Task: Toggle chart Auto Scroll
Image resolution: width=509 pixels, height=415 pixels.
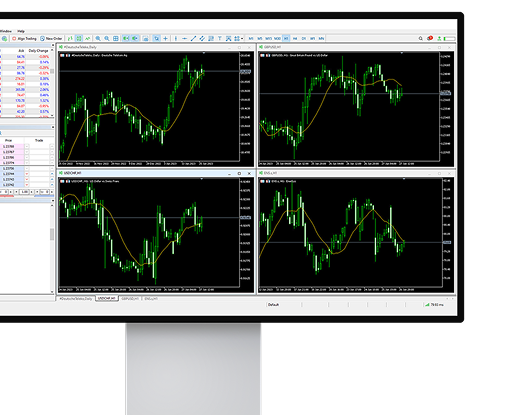Action: click(x=126, y=39)
